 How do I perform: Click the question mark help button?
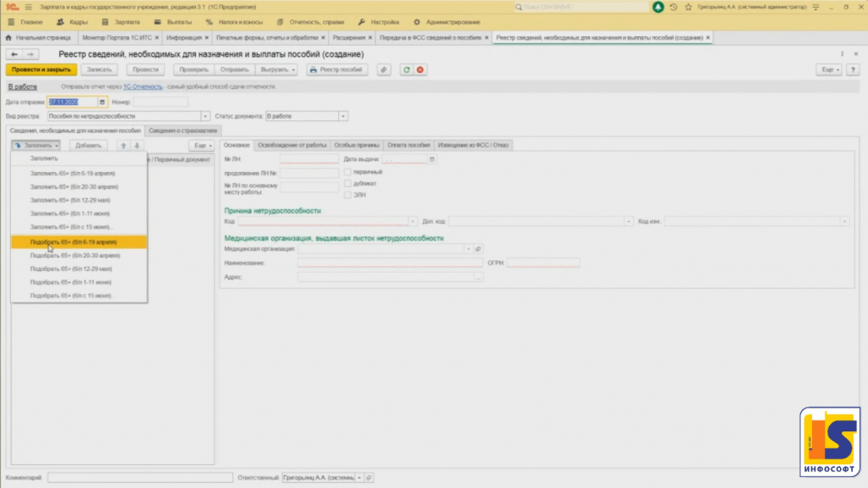tap(853, 69)
